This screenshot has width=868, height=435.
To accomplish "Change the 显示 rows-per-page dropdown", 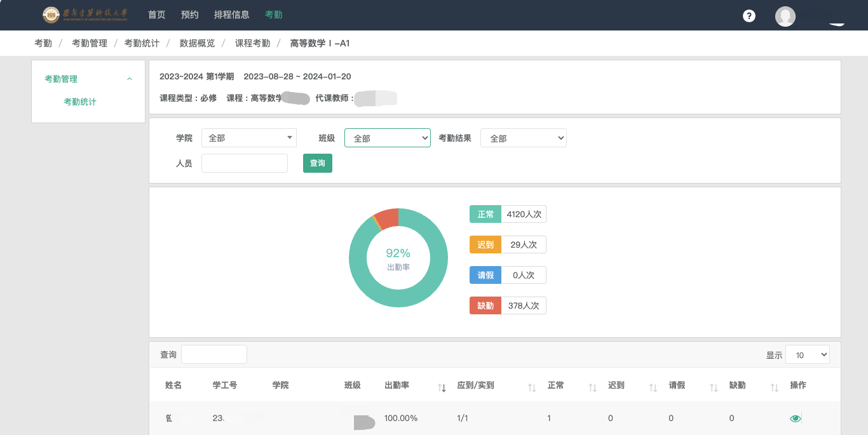I will pos(808,355).
